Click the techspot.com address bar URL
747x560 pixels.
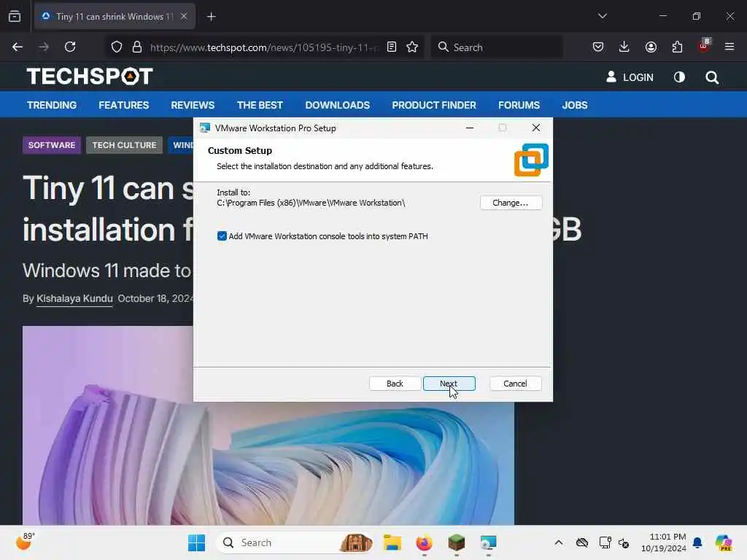tap(263, 47)
